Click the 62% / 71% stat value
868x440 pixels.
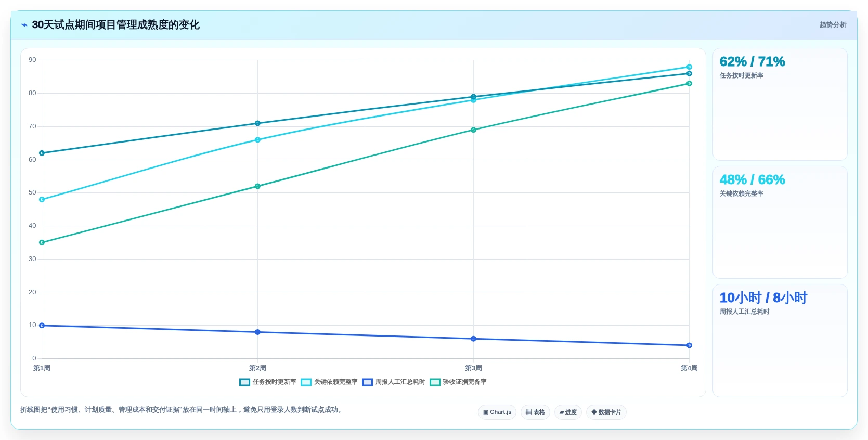752,62
